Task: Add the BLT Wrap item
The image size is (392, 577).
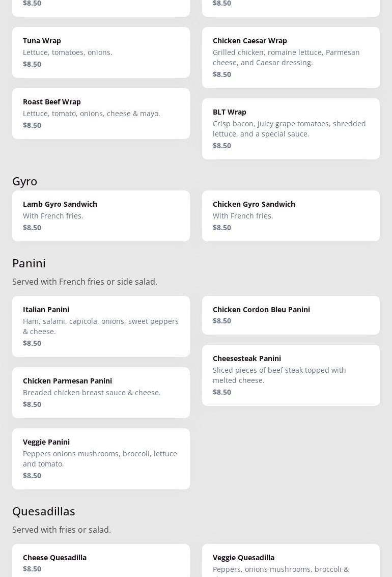Action: click(x=291, y=128)
